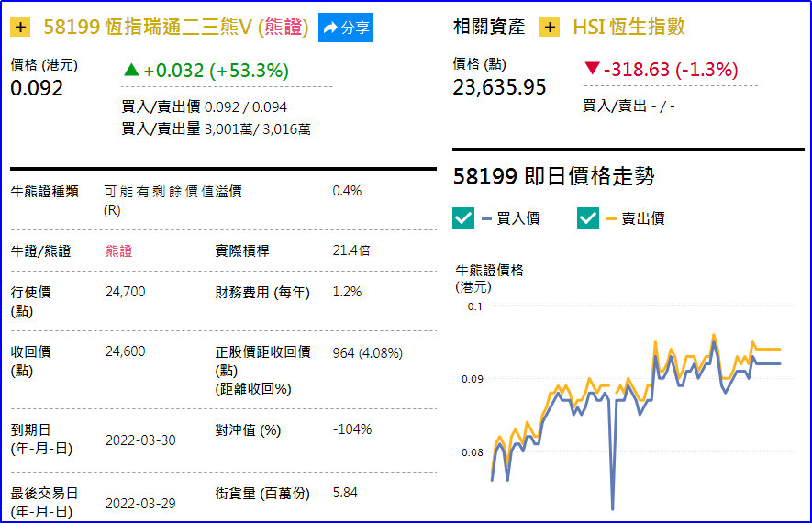Toggle the 買入價 checkbox
Viewport: 812px width, 523px height.
click(463, 217)
